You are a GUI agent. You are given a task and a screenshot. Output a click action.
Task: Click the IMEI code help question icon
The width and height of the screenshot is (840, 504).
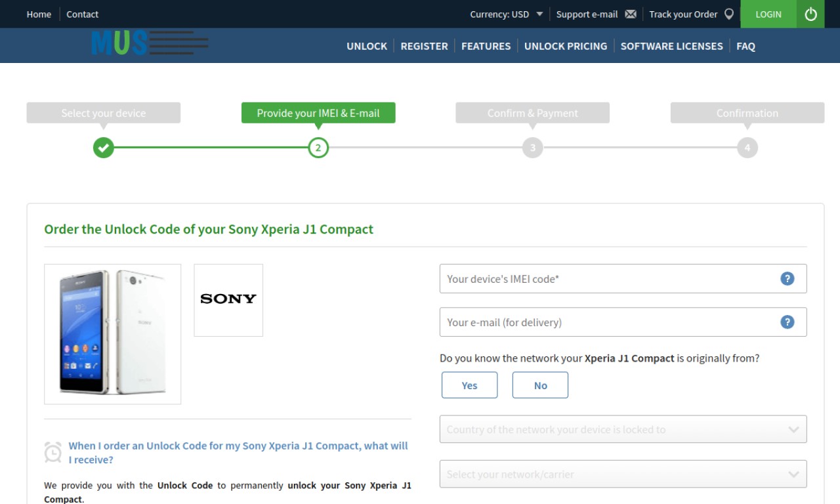click(x=787, y=279)
